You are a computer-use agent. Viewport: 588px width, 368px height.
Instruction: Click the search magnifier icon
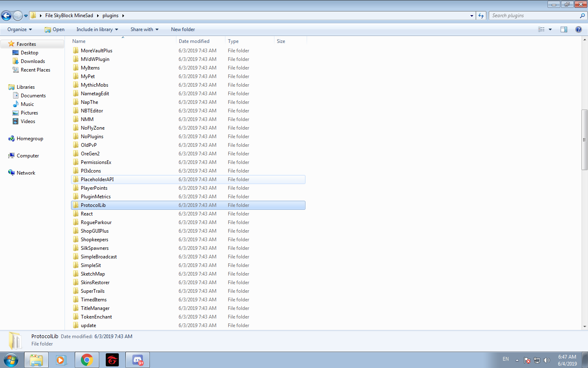(582, 16)
